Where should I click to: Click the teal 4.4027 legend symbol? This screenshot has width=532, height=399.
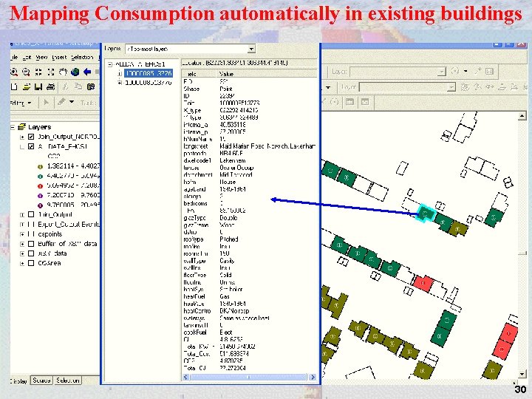pyautogui.click(x=40, y=176)
